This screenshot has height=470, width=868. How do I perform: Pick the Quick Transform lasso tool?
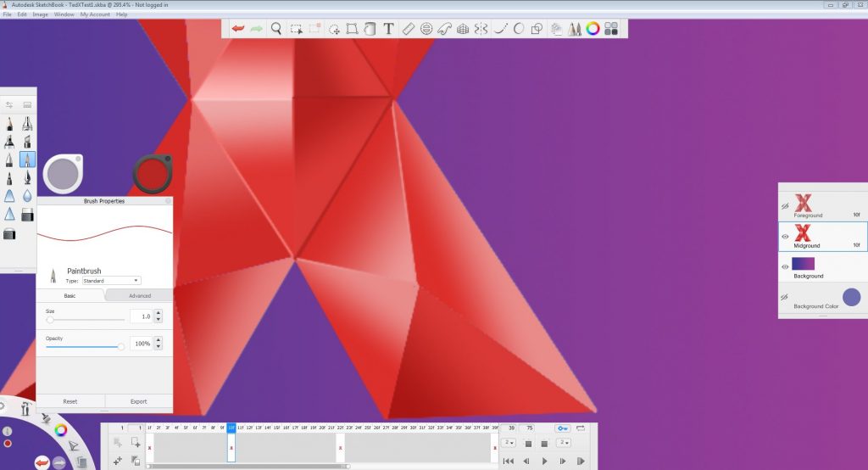pos(334,29)
